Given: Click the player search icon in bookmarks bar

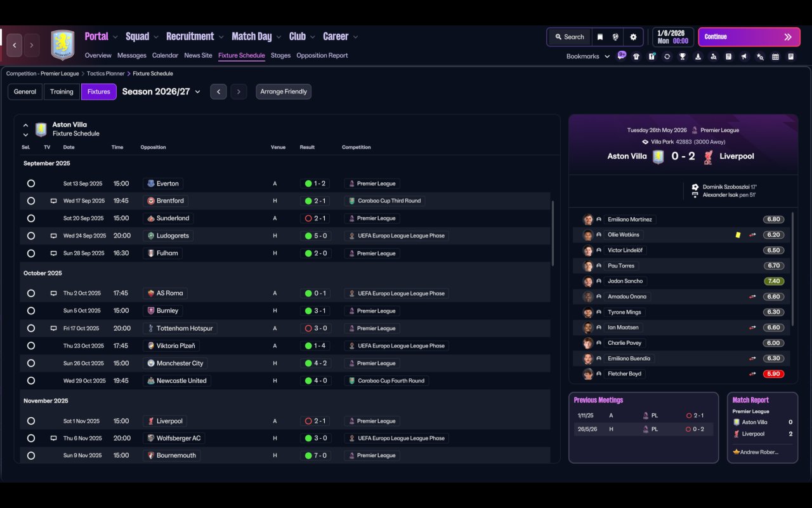Looking at the screenshot, I should [x=713, y=57].
